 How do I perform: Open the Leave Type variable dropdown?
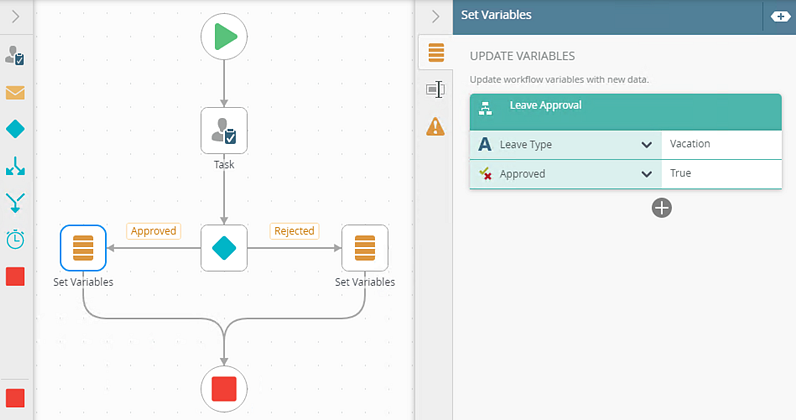pyautogui.click(x=646, y=145)
